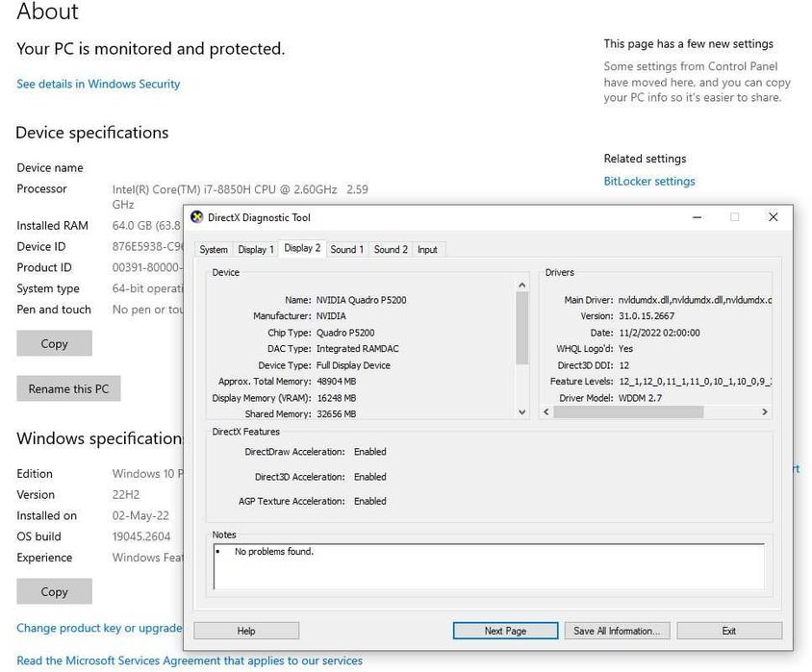Screen dimensions: 812x672
Task: Open the Sound 1 tab
Action: click(346, 249)
